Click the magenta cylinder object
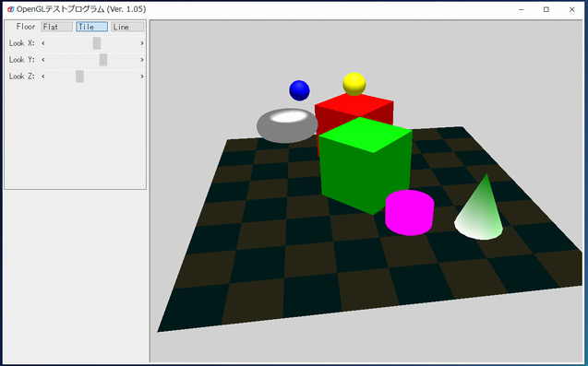588x366 pixels. point(410,212)
